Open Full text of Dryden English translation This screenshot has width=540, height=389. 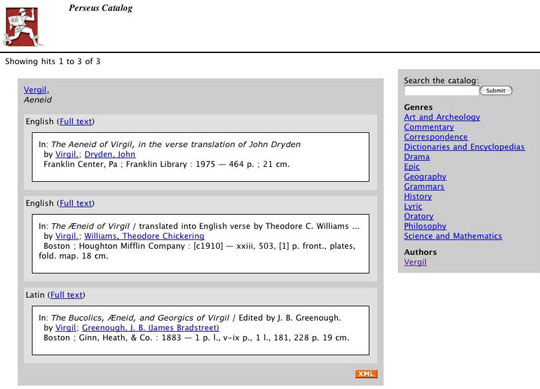coord(76,122)
